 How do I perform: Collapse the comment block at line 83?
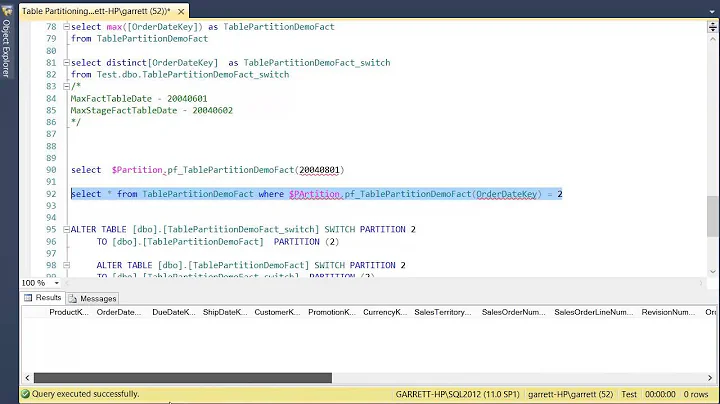pyautogui.click(x=65, y=86)
